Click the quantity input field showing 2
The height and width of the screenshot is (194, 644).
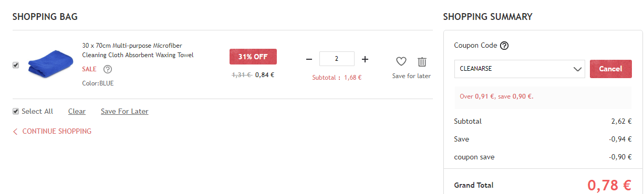point(337,59)
